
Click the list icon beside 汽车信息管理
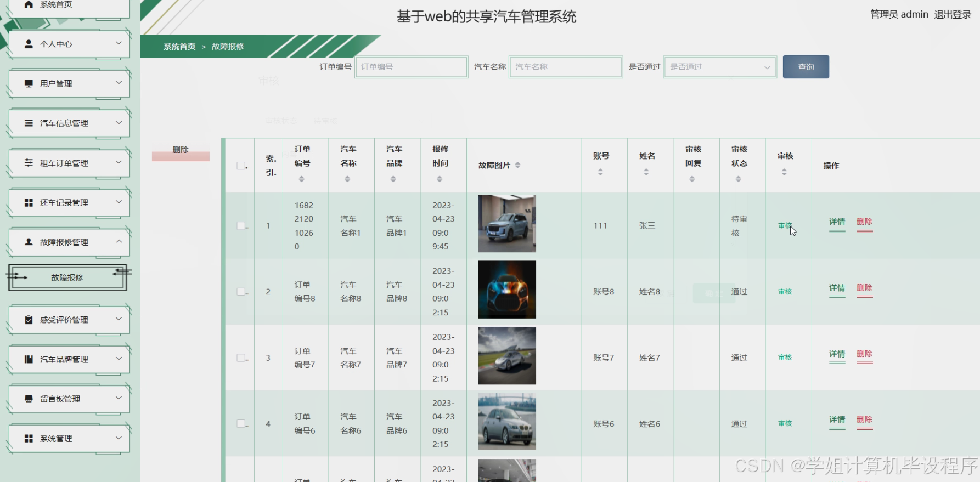(x=29, y=123)
